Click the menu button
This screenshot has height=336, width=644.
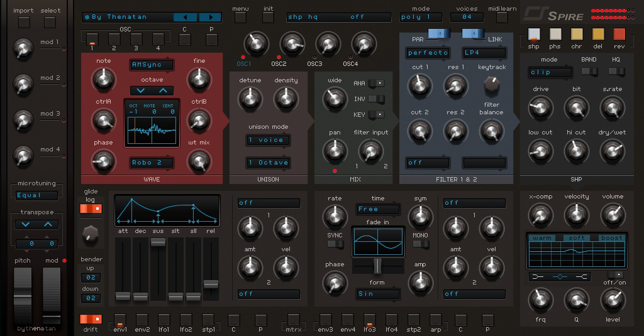click(x=240, y=18)
